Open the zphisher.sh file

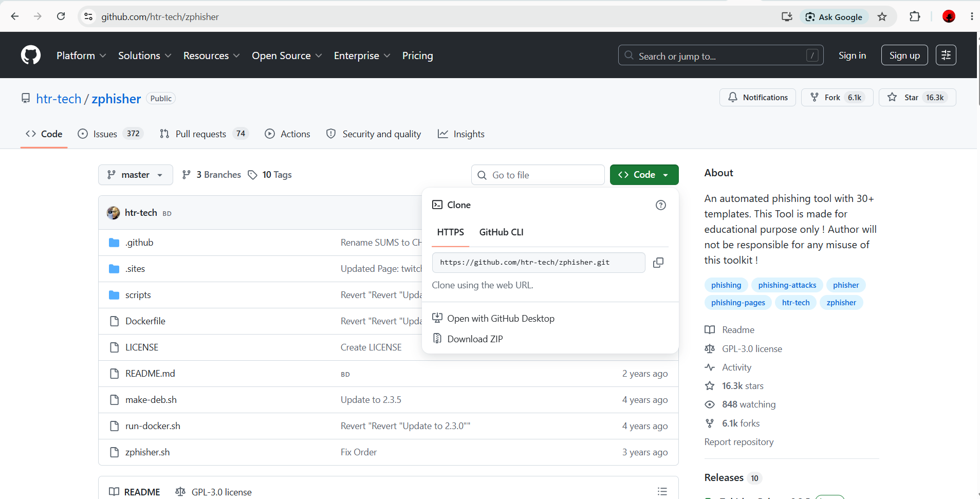point(147,452)
